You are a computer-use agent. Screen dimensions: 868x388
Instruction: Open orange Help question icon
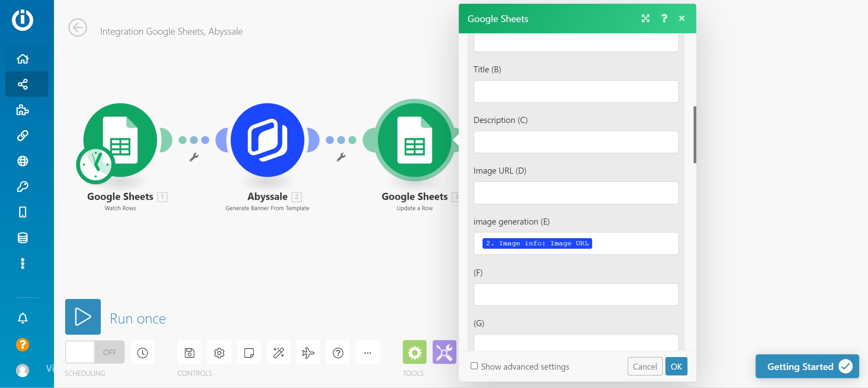coord(23,345)
